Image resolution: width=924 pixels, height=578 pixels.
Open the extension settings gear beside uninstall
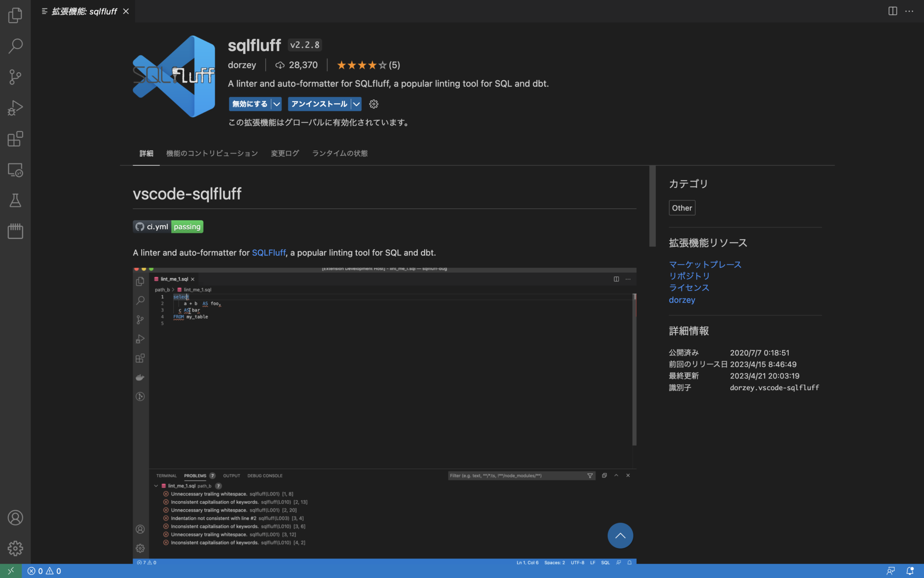(x=373, y=104)
